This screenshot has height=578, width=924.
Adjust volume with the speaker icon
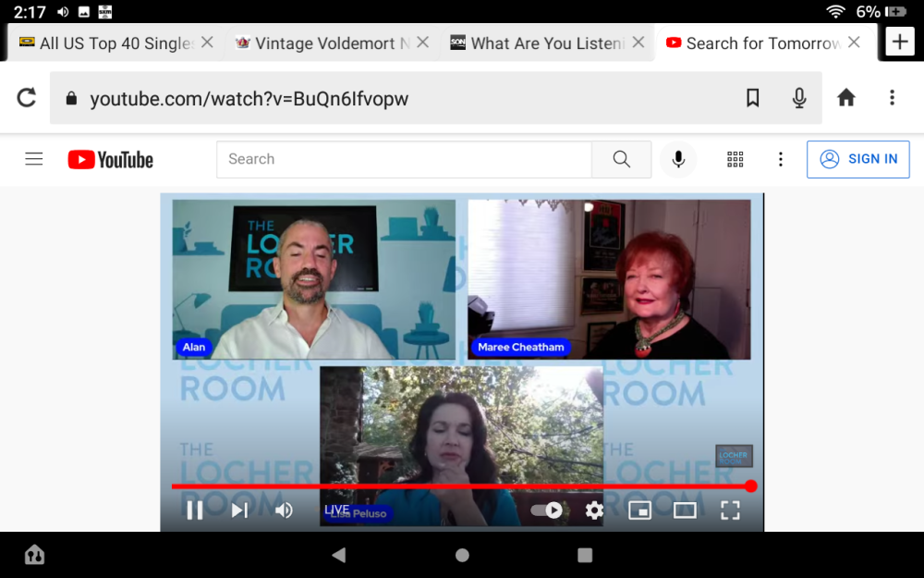(x=284, y=510)
